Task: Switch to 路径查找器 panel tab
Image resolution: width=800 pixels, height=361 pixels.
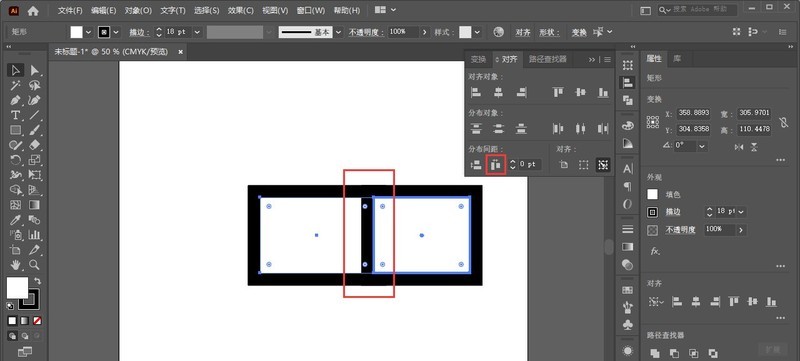Action: pos(547,59)
